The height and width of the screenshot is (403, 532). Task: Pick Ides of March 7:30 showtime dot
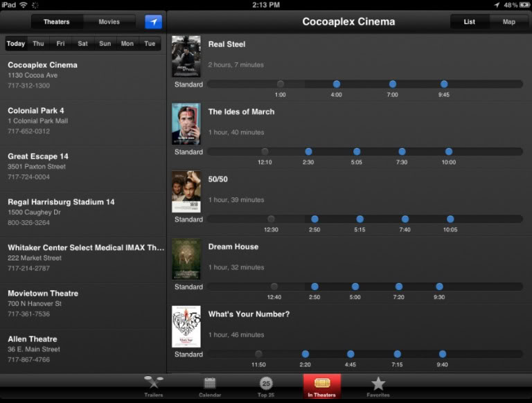[402, 152]
